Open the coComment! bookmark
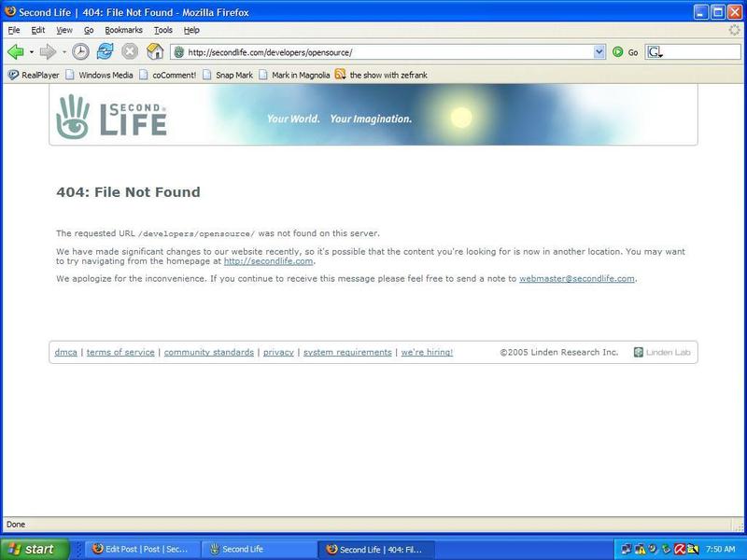Image resolution: width=747 pixels, height=560 pixels. pos(168,75)
